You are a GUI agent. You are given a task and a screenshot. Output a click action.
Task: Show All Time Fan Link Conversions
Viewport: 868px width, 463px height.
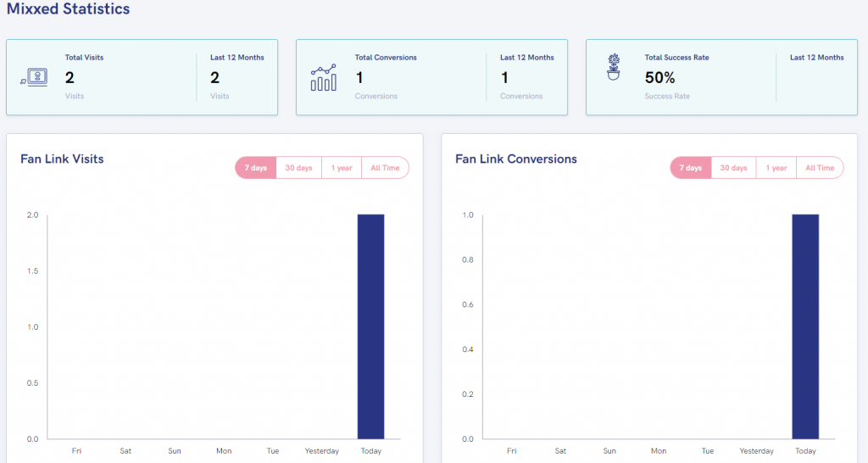820,168
